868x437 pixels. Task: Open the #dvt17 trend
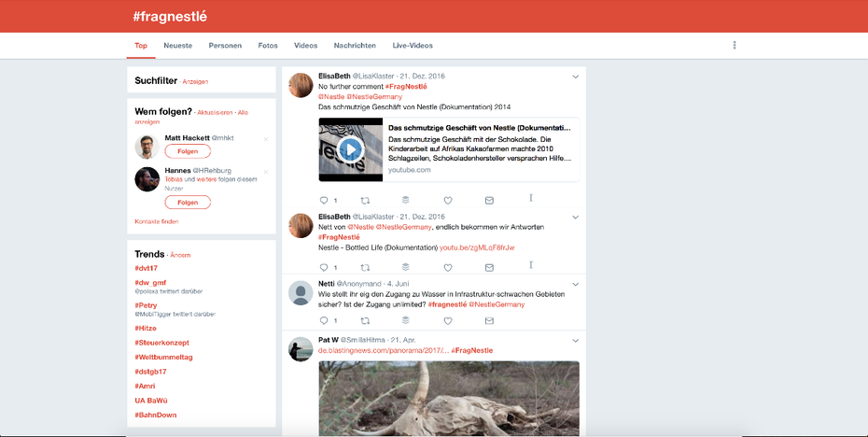[x=147, y=268]
